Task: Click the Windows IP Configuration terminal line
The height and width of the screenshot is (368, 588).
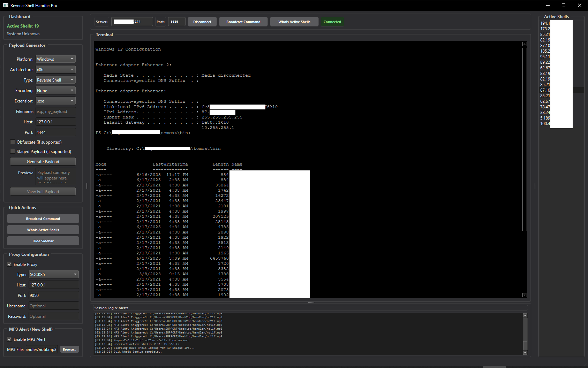Action: [x=128, y=49]
